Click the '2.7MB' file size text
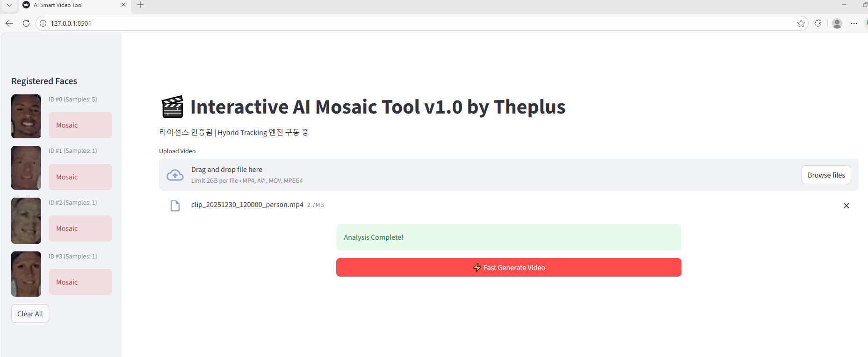 [316, 205]
